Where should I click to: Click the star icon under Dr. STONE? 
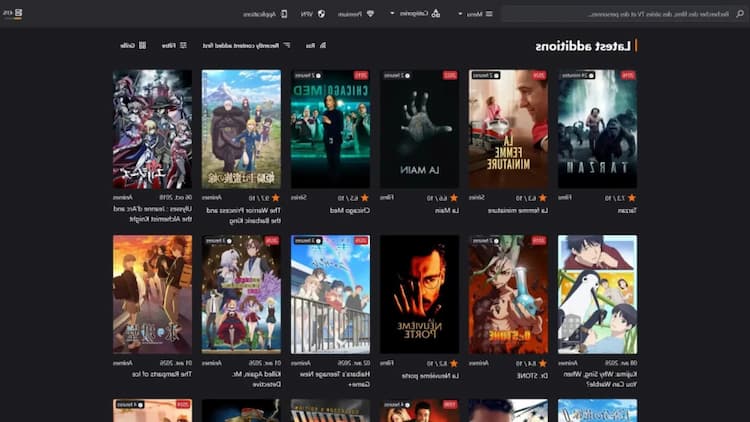pos(543,363)
